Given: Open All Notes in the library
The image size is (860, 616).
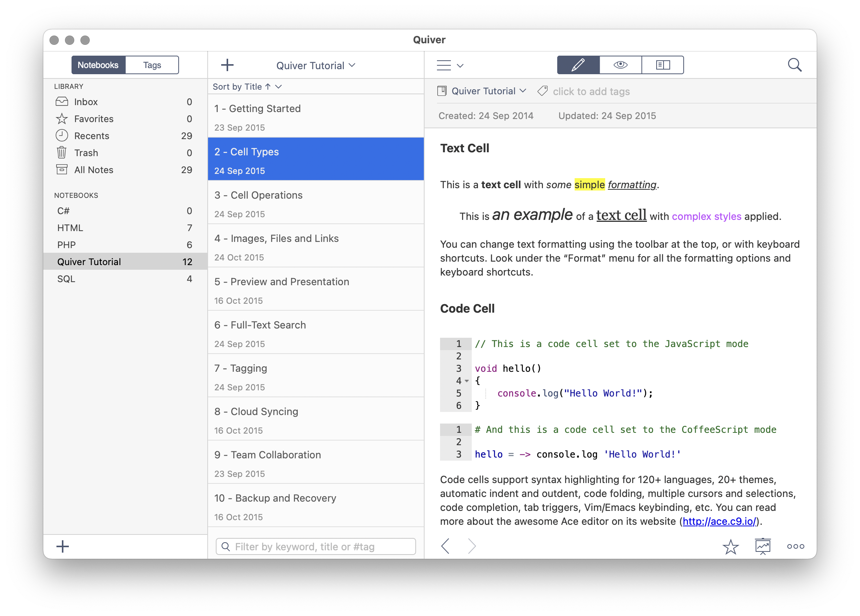Looking at the screenshot, I should [x=125, y=170].
